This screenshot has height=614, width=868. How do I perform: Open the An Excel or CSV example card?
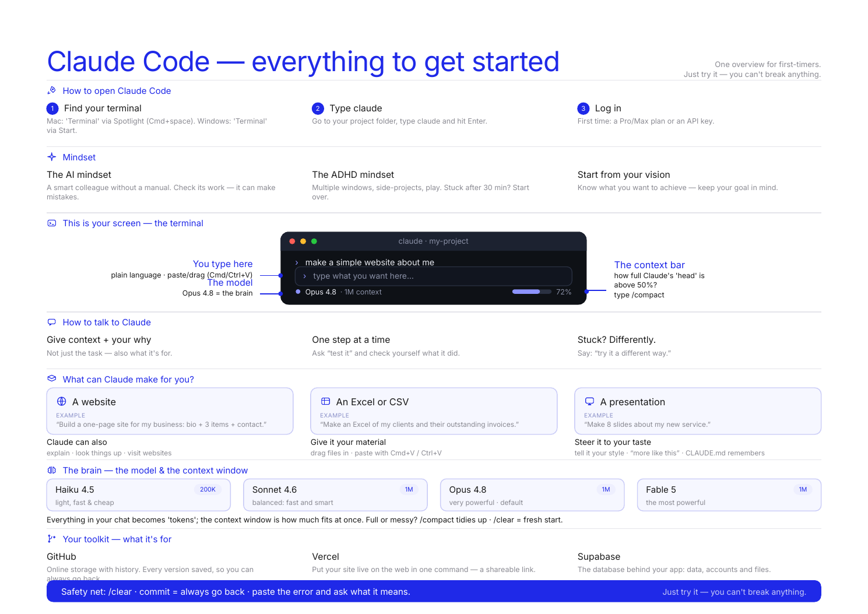pos(434,411)
